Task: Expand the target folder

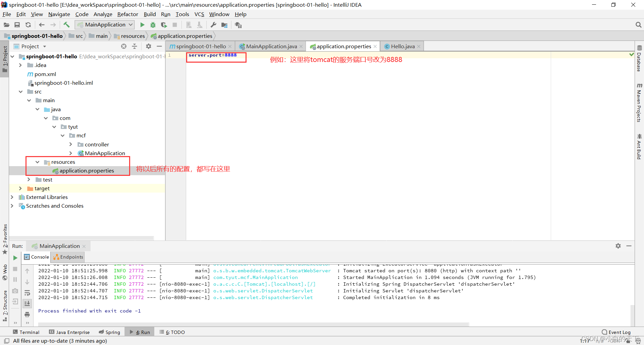Action: pos(21,188)
